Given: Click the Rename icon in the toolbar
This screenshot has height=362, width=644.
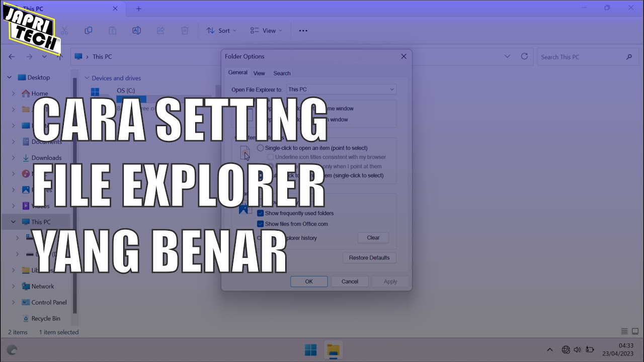Looking at the screenshot, I should coord(136,31).
